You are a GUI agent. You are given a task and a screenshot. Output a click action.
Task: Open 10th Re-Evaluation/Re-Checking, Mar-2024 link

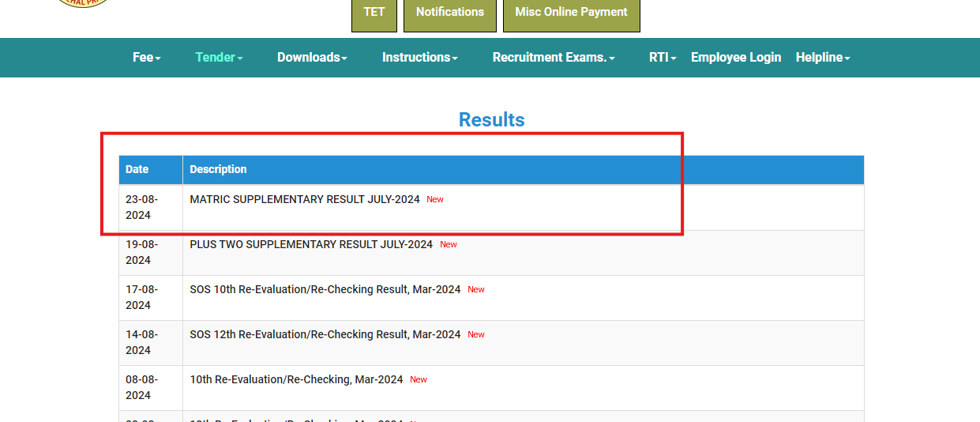(x=296, y=379)
